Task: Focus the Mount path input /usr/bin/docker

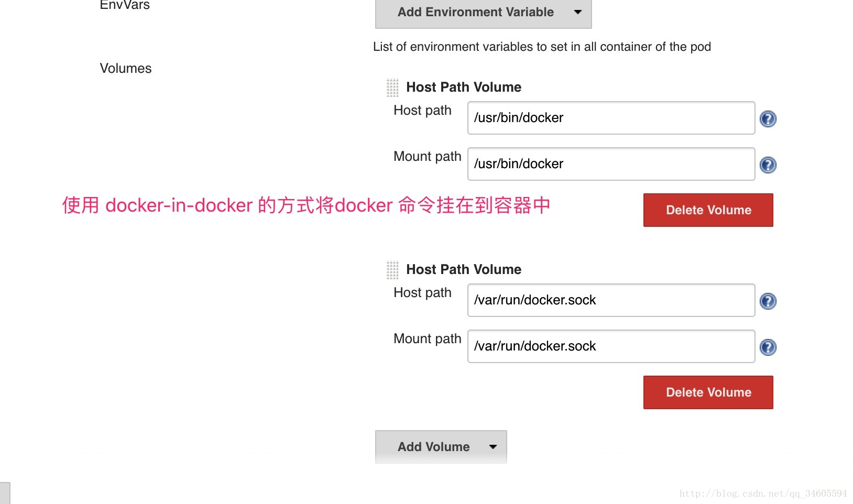Action: click(x=611, y=164)
